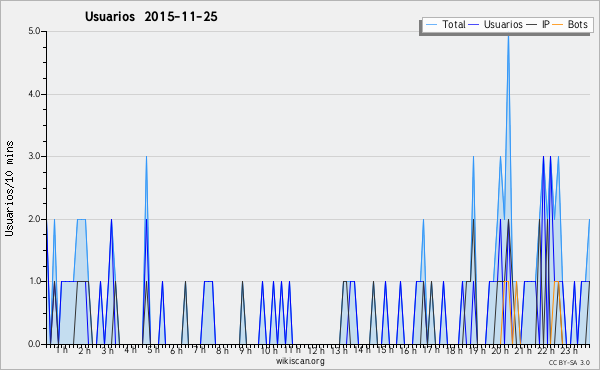Click the '23 h' x-axis label

point(569,350)
